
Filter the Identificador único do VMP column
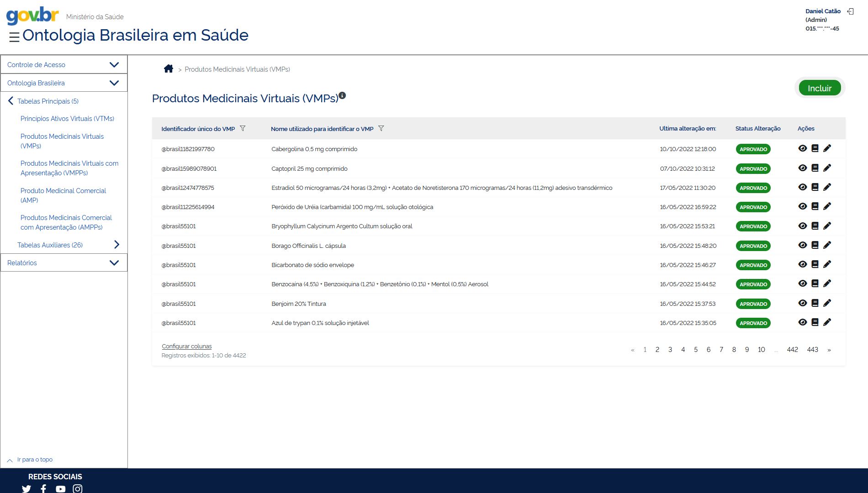pos(243,129)
